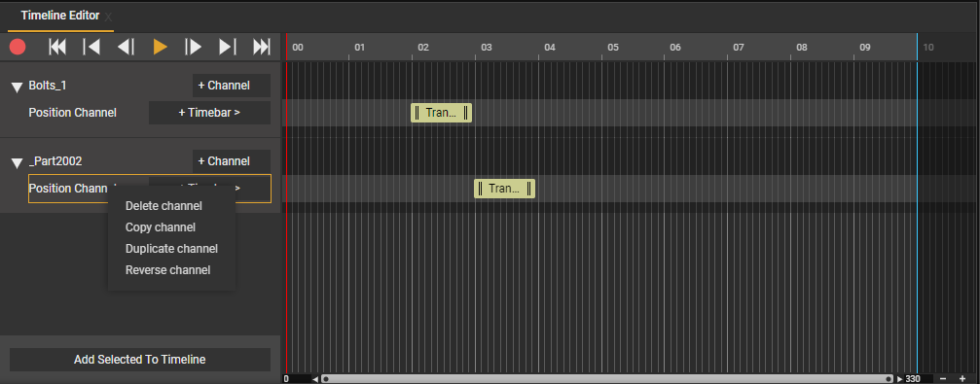Choose Copy channel from the context menu
980x384 pixels.
pos(161,227)
